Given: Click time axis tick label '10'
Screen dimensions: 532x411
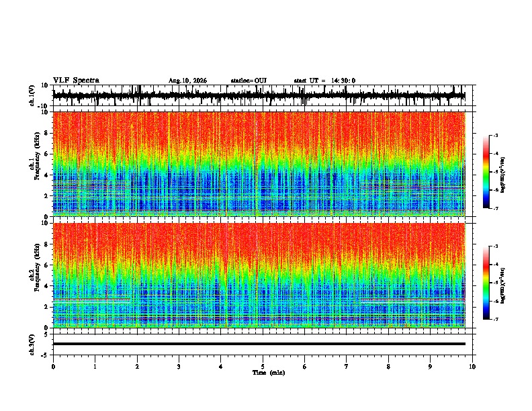Looking at the screenshot, I should [x=472, y=367].
